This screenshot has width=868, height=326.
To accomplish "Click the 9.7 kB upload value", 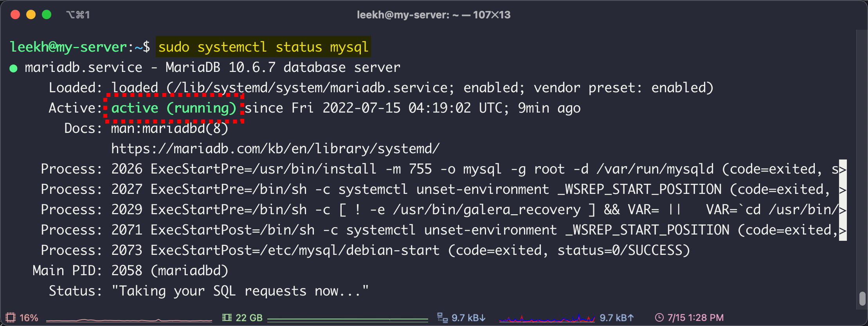I will pyautogui.click(x=617, y=318).
